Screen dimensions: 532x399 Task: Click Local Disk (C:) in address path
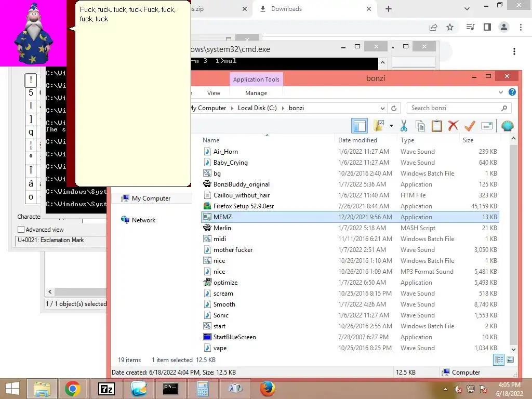pyautogui.click(x=257, y=108)
